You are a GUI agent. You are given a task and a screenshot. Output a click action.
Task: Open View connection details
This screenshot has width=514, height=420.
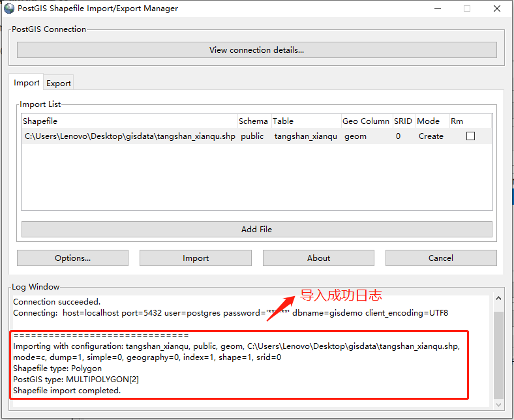pyautogui.click(x=256, y=50)
